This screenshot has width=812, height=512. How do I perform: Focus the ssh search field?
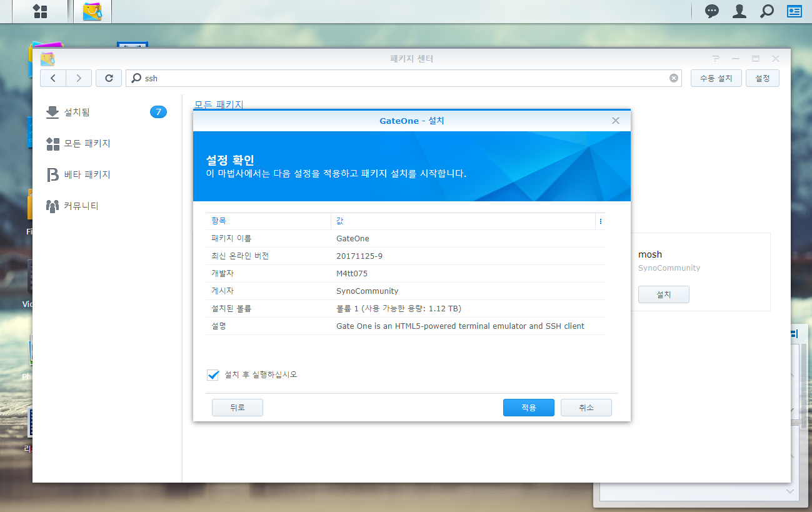(403, 78)
